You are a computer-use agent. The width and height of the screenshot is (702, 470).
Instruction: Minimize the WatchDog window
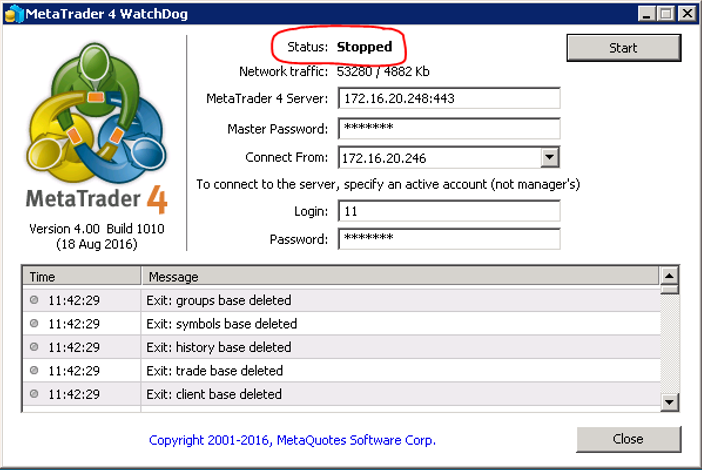pos(646,14)
